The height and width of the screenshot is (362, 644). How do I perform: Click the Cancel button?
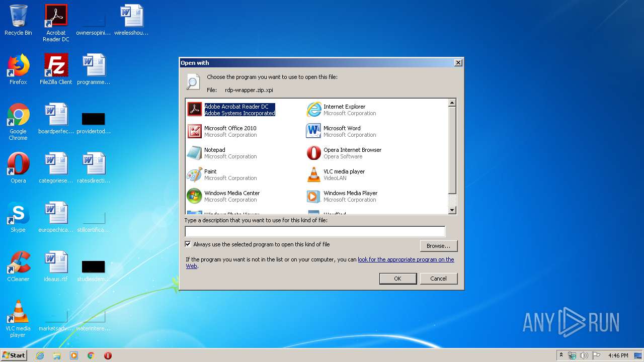coord(438,279)
